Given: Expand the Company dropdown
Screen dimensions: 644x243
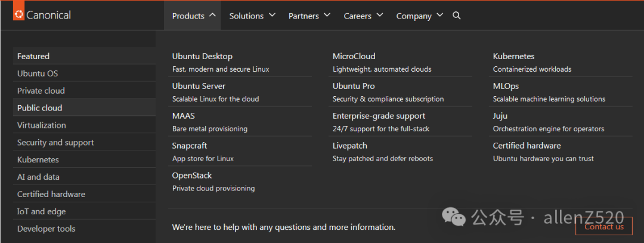Looking at the screenshot, I should click(420, 16).
